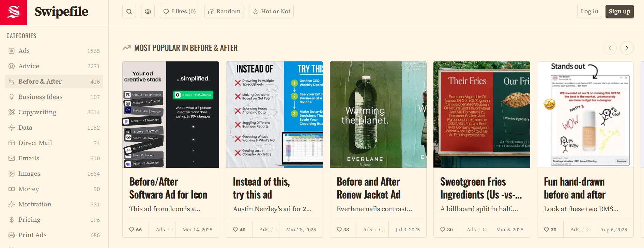Click the 'Jul 3, 2025' date

[408, 230]
